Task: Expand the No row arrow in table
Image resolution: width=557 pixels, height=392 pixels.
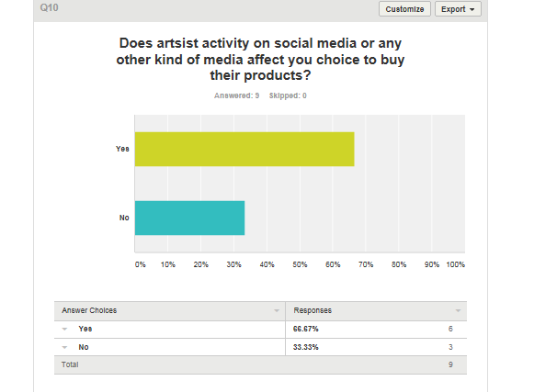Action: (64, 347)
